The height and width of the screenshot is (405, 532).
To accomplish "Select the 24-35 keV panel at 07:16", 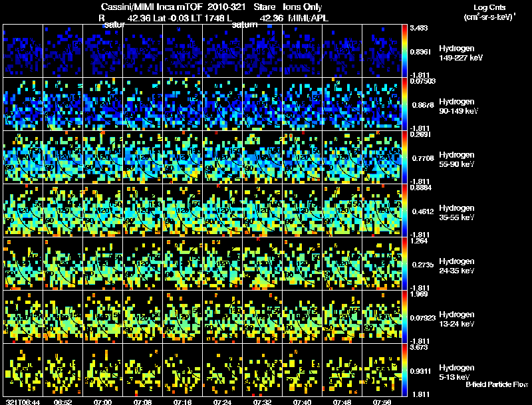I will [182, 264].
